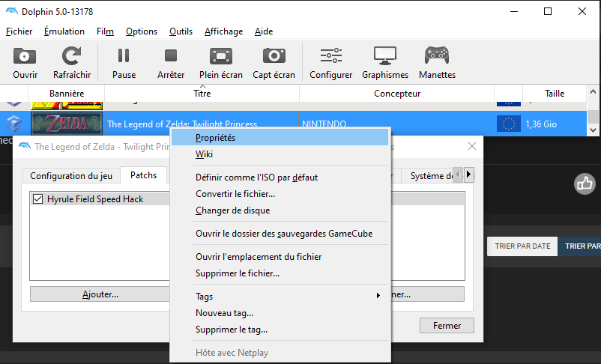Click game list scrollbar up arrow
The height and width of the screenshot is (364, 601).
[x=593, y=91]
